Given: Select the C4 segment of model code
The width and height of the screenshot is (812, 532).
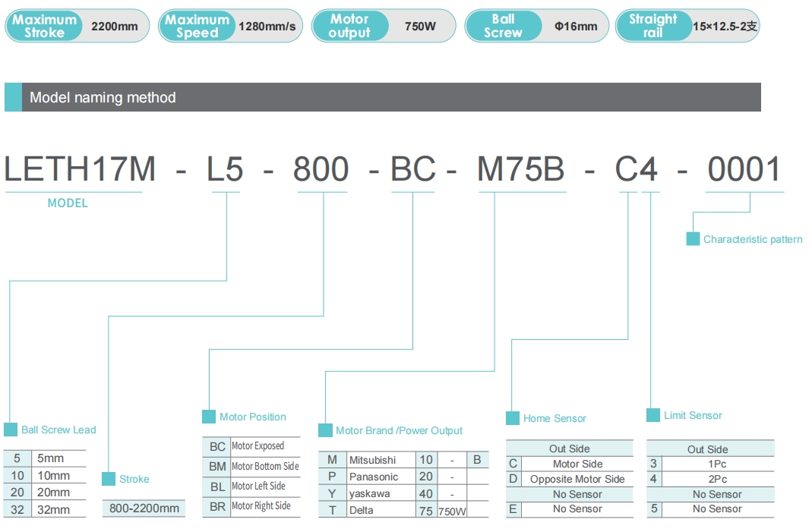Looking at the screenshot, I should [637, 169].
